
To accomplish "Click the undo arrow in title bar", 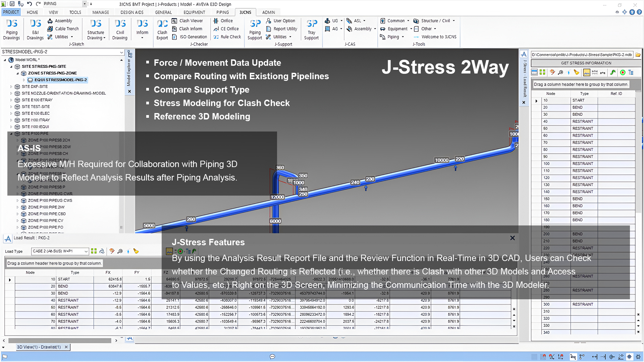I will click(x=30, y=4).
